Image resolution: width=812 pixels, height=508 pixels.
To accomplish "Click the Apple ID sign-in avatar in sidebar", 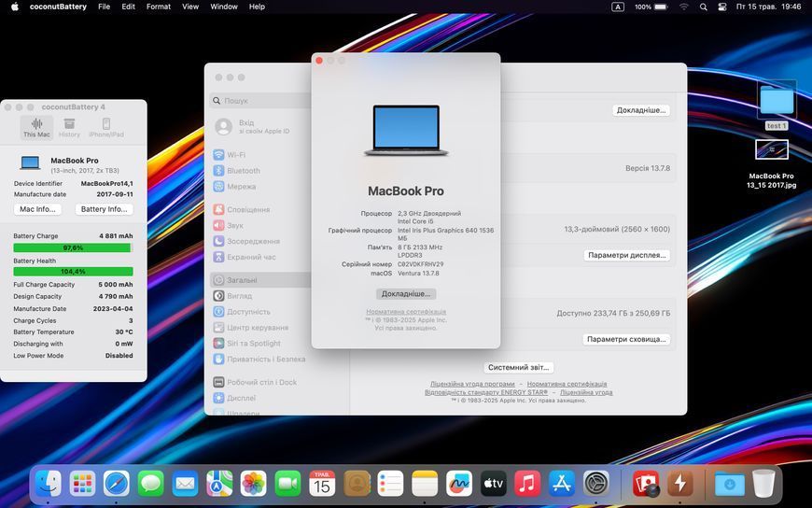I will pyautogui.click(x=223, y=126).
